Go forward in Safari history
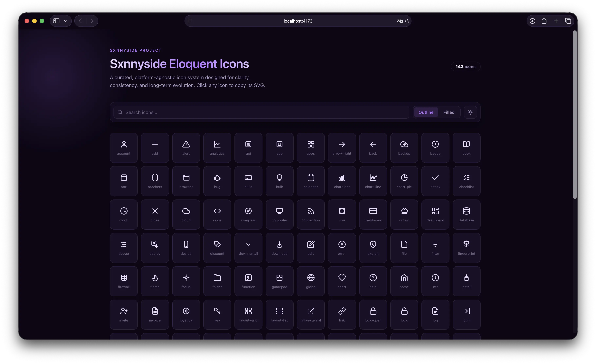Viewport: 596px width, 364px height. click(92, 21)
